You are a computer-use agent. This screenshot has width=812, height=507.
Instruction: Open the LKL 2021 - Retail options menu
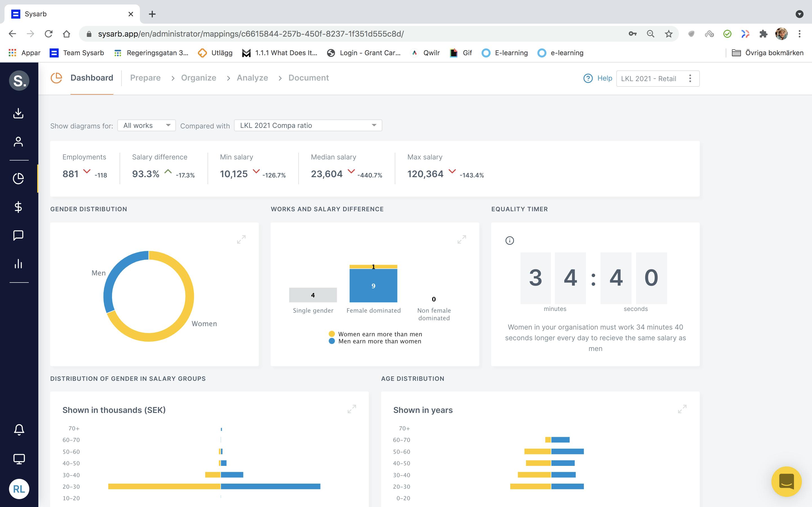tap(690, 79)
